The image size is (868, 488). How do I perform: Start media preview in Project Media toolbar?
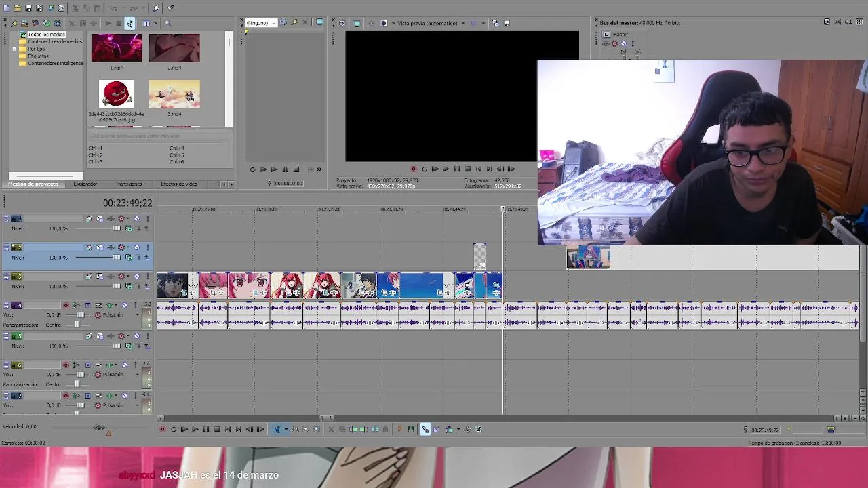point(108,23)
